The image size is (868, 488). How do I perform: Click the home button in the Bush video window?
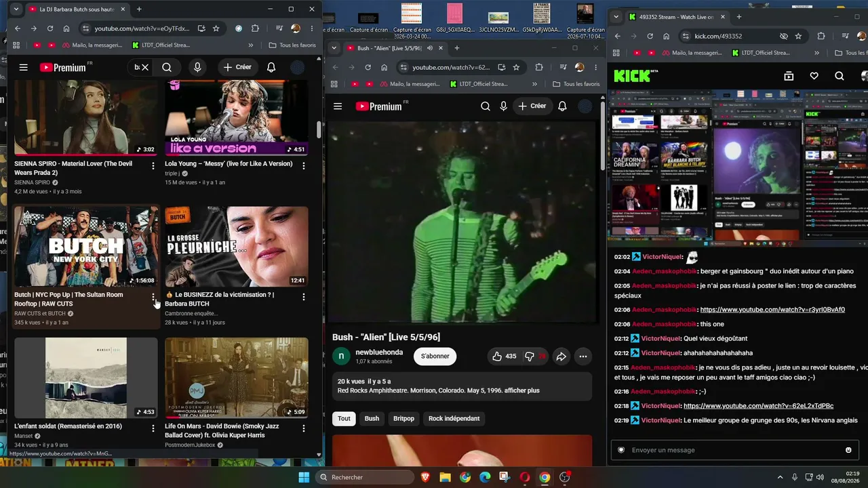[384, 67]
